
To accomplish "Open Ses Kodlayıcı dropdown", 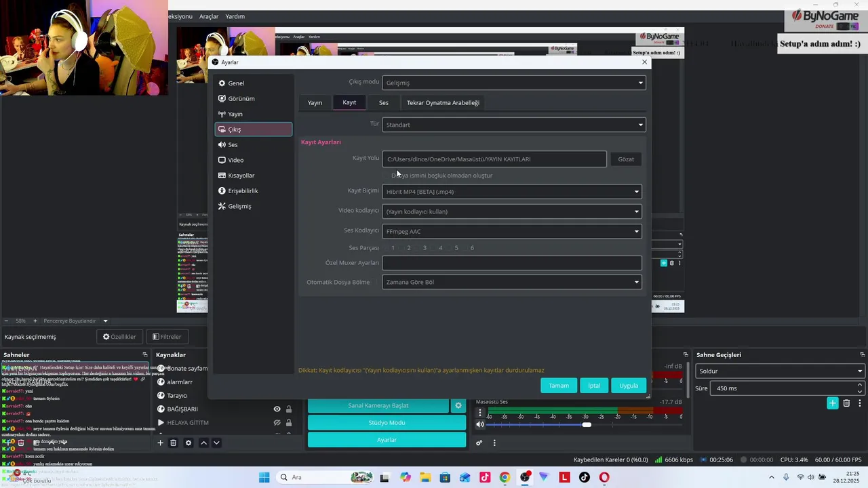I will [x=511, y=231].
